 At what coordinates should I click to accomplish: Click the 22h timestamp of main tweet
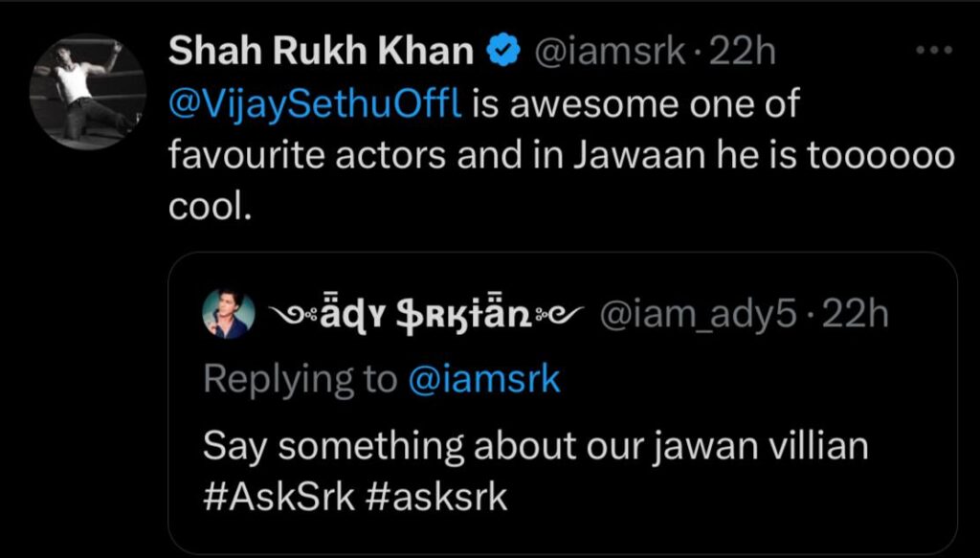(x=738, y=52)
